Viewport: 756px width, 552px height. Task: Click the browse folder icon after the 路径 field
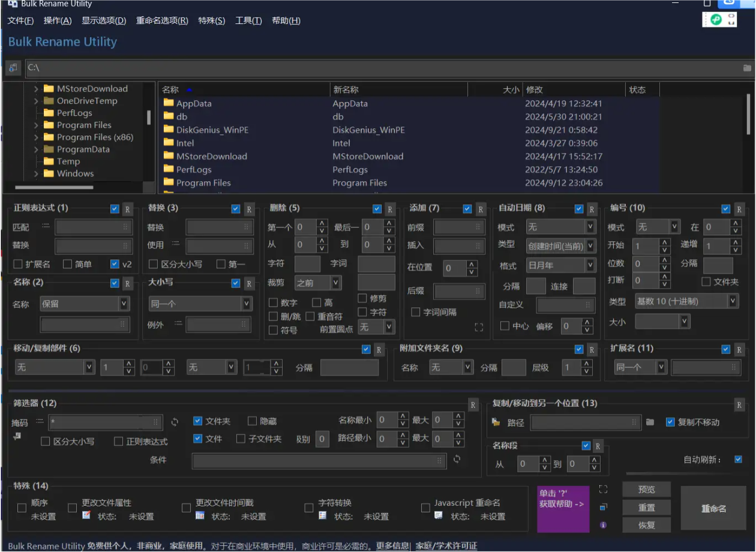point(650,422)
